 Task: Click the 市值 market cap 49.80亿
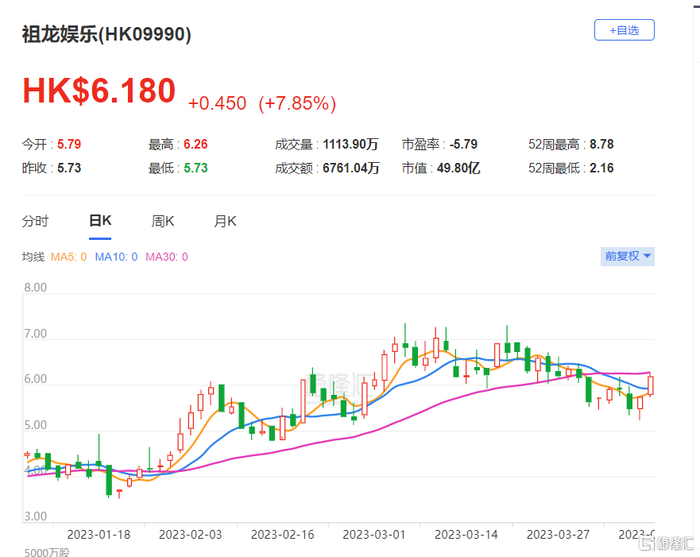[x=458, y=168]
